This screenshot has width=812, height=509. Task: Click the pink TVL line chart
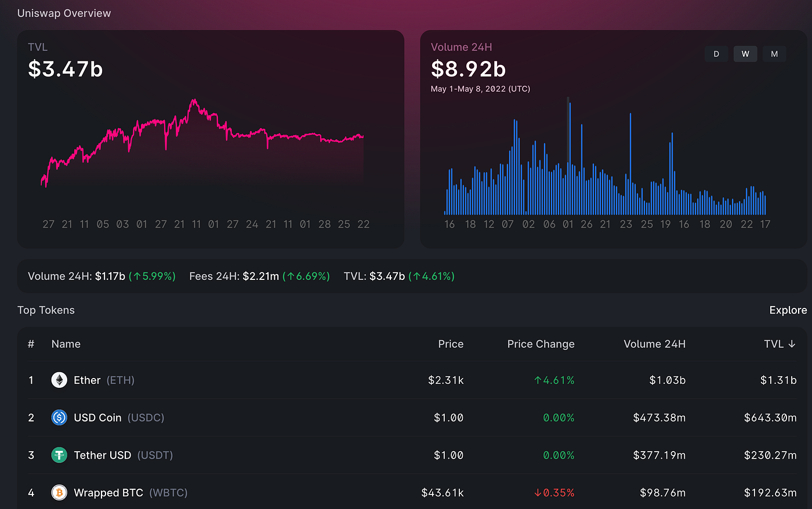202,143
